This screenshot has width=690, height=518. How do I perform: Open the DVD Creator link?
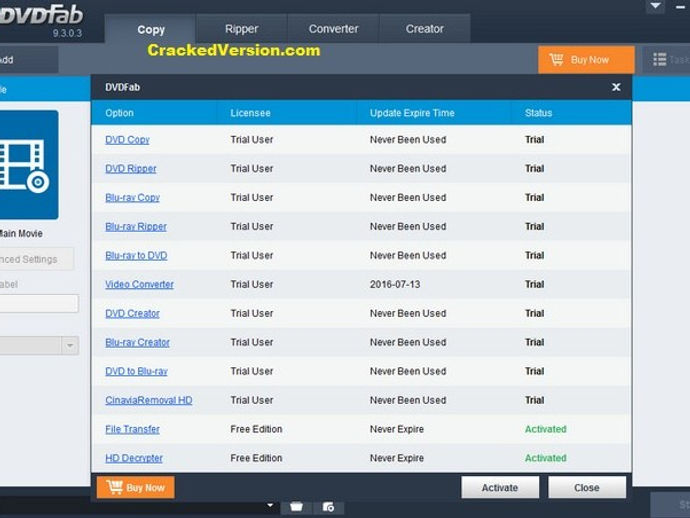pos(132,313)
